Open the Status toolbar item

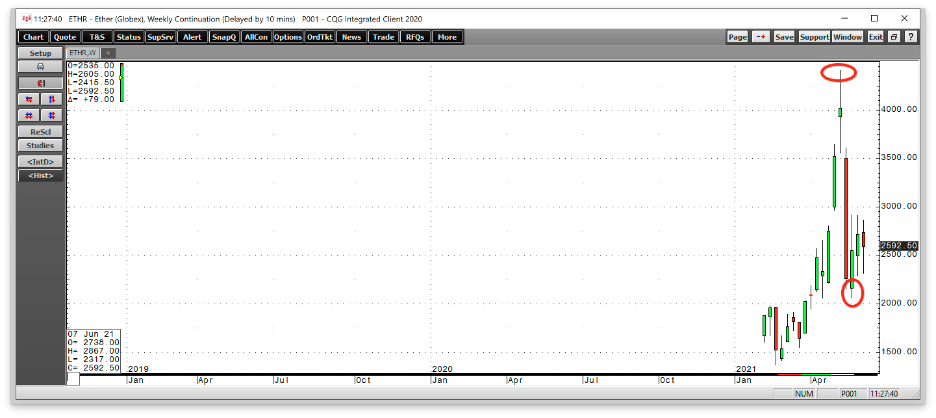tap(128, 37)
